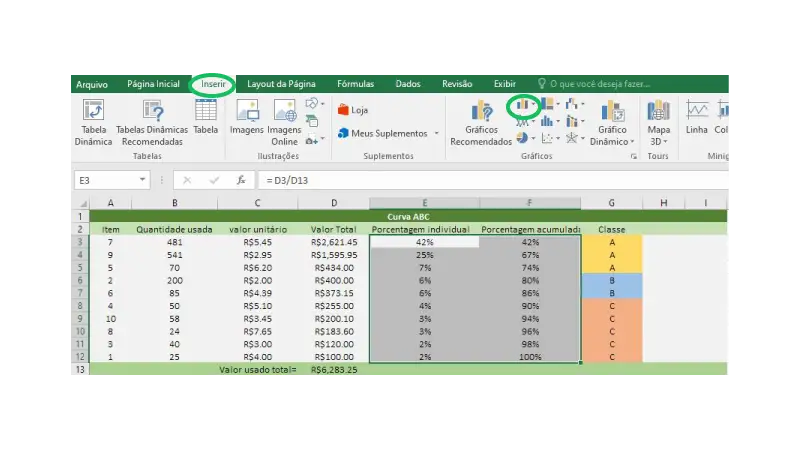
Task: Insert a Linha sparkline
Action: pos(696,117)
